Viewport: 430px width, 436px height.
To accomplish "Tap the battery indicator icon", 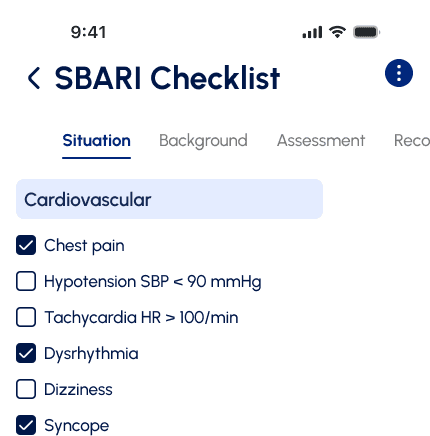I will (366, 32).
